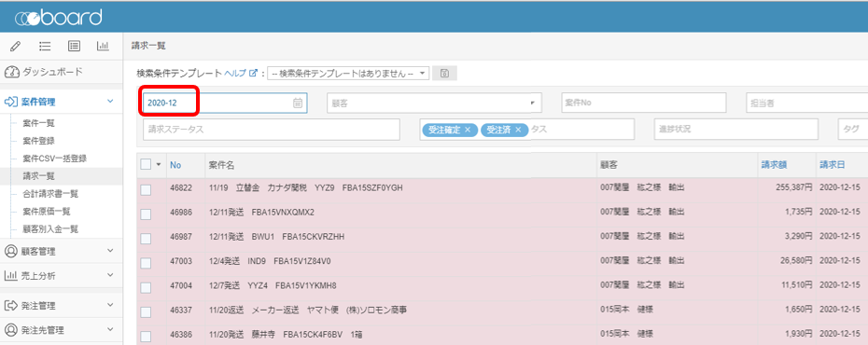Screen dimensions: 868x345
Task: Open the bar chart icon in sidebar
Action: [103, 47]
